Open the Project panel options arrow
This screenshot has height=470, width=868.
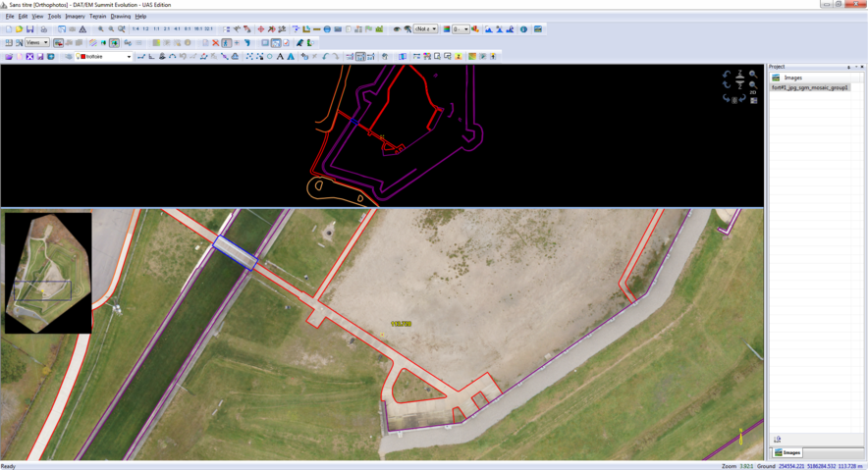coord(856,67)
